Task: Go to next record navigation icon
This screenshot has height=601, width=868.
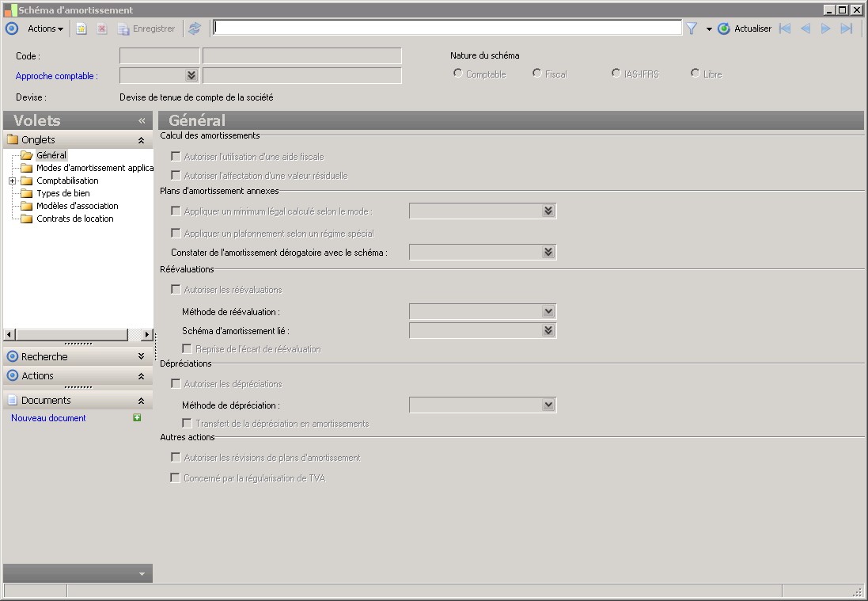Action: coord(825,29)
